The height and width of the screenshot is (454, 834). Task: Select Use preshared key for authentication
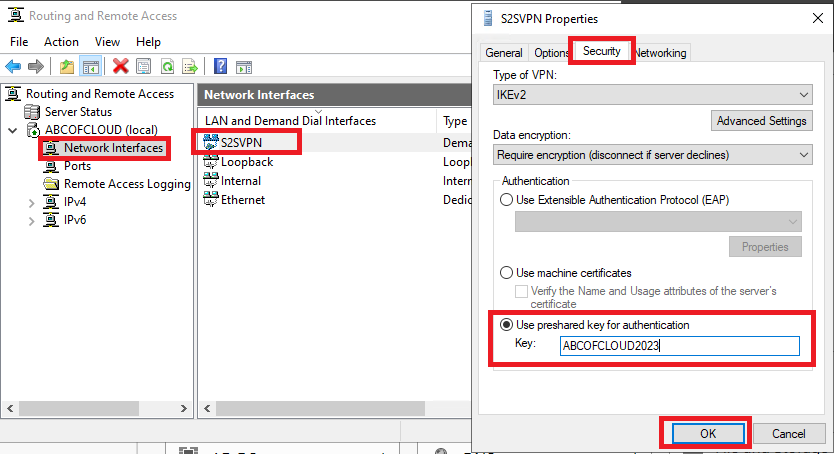click(507, 325)
